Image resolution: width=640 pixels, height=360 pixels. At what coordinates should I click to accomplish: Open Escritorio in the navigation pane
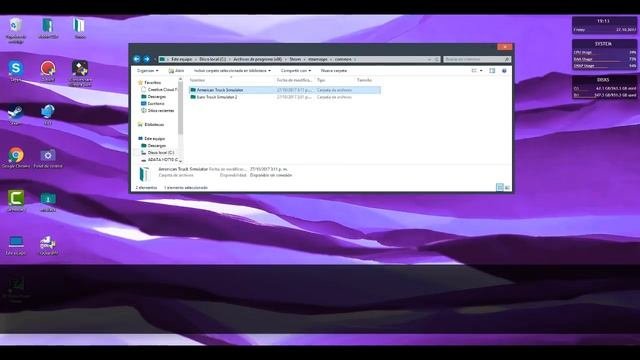[153, 104]
